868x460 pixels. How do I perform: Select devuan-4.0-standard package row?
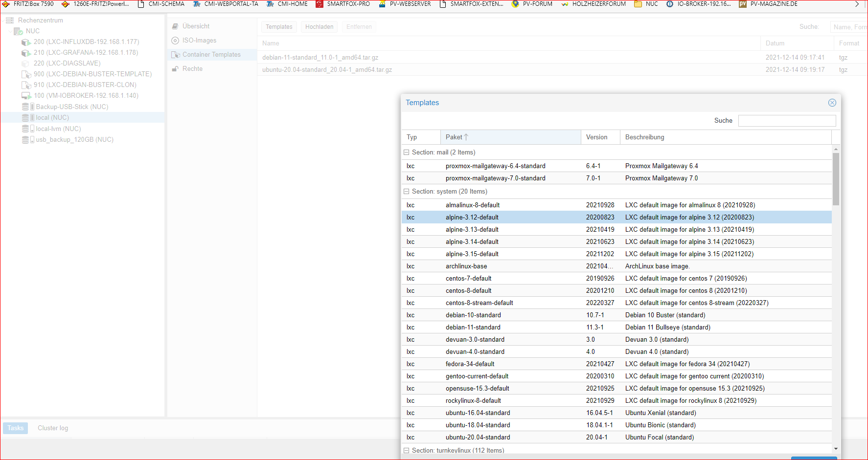click(x=617, y=352)
